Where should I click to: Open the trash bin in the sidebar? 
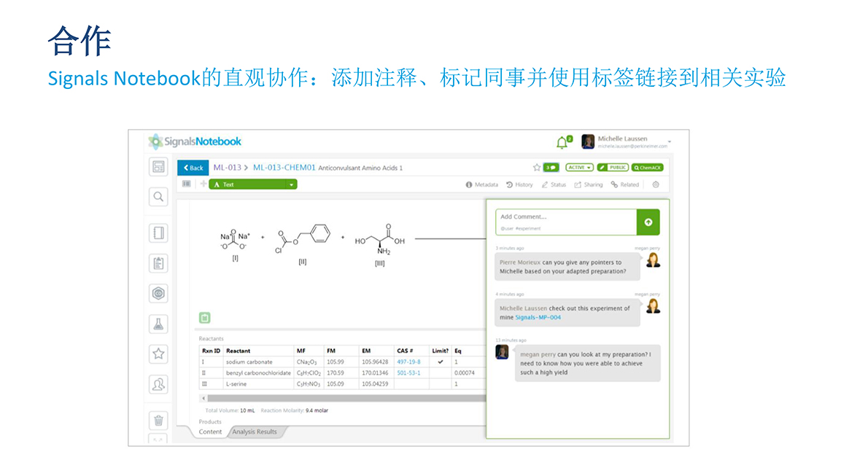click(x=158, y=421)
